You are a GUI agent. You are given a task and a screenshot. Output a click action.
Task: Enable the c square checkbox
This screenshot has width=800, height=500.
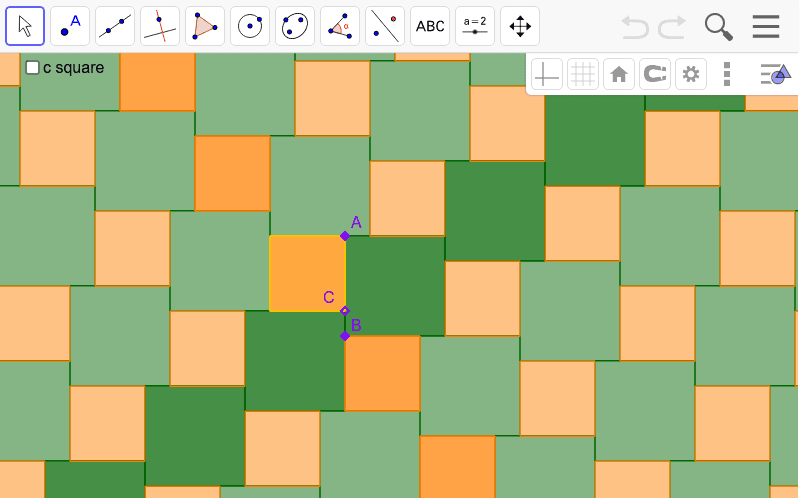[x=32, y=67]
